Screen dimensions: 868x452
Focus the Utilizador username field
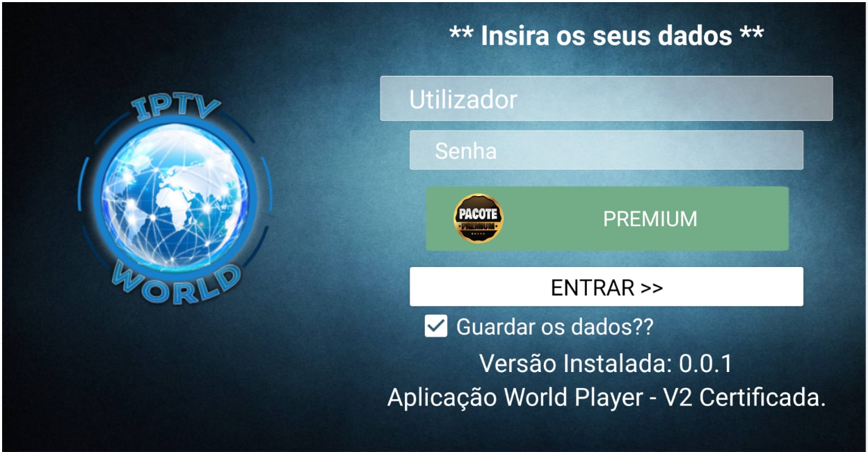pos(606,98)
